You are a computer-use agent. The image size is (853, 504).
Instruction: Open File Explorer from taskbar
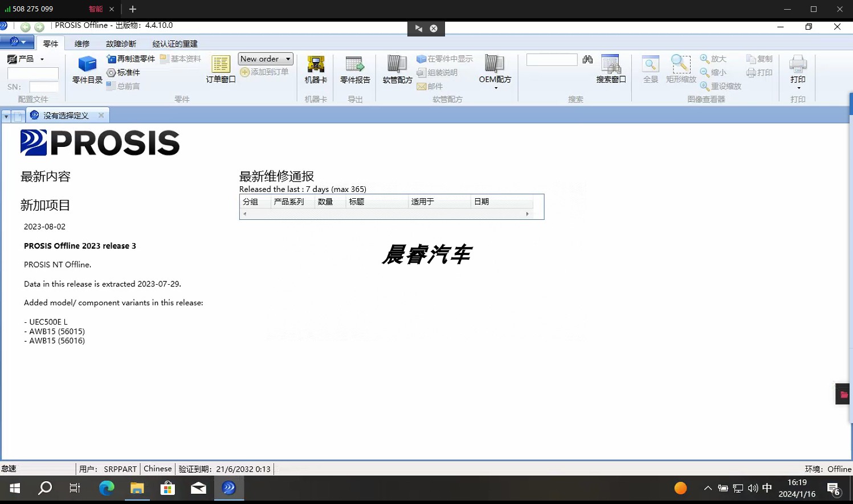pyautogui.click(x=137, y=488)
